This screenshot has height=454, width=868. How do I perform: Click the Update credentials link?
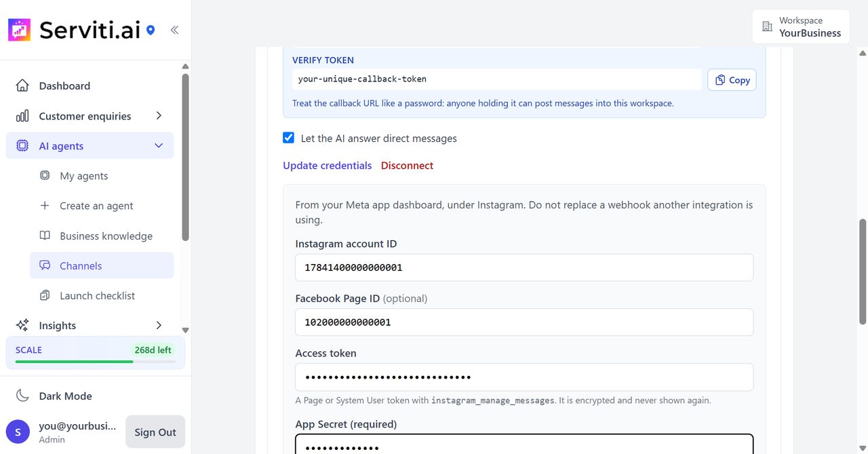[x=328, y=166]
